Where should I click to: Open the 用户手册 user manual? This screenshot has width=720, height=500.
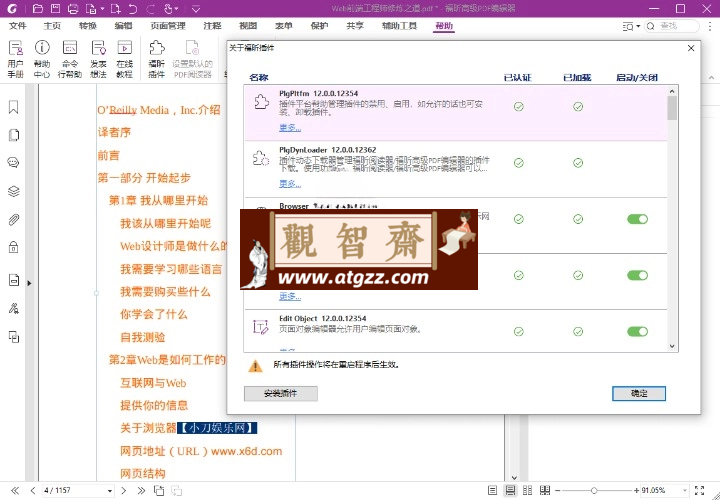point(16,59)
